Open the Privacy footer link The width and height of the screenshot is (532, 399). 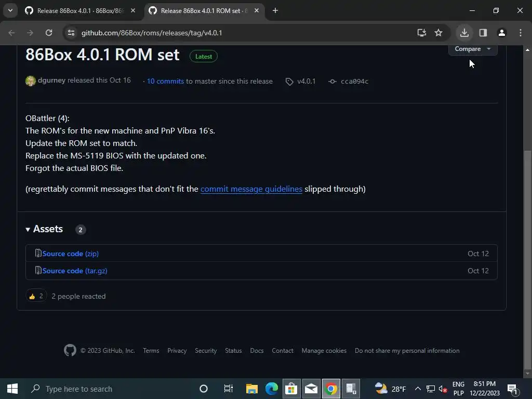177,351
